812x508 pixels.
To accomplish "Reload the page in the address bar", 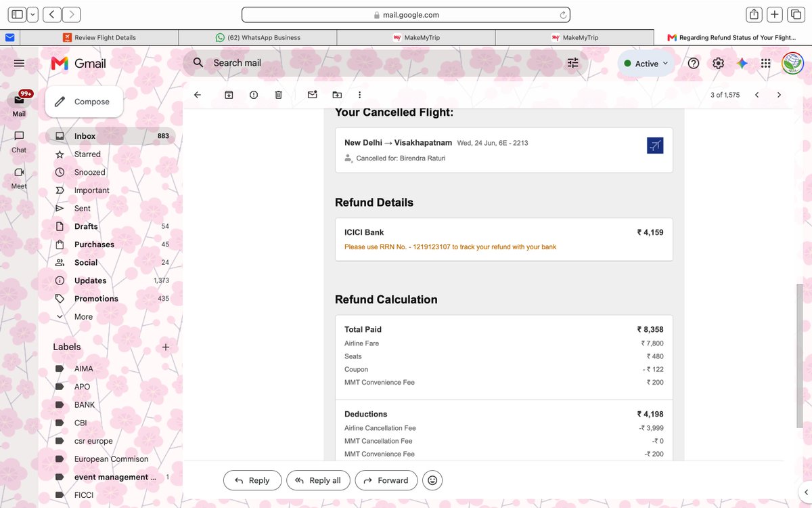I will [563, 14].
